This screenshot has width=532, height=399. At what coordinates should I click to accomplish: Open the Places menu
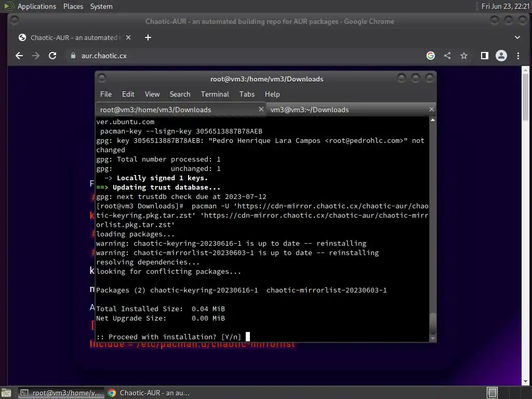[73, 6]
